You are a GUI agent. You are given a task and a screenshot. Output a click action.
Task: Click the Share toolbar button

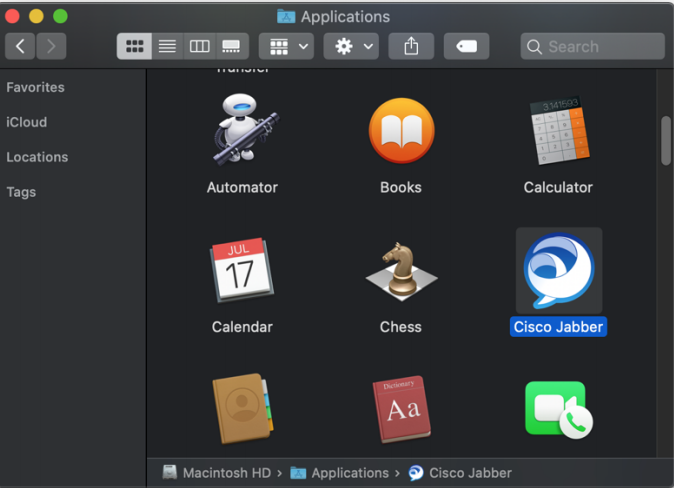[x=411, y=46]
